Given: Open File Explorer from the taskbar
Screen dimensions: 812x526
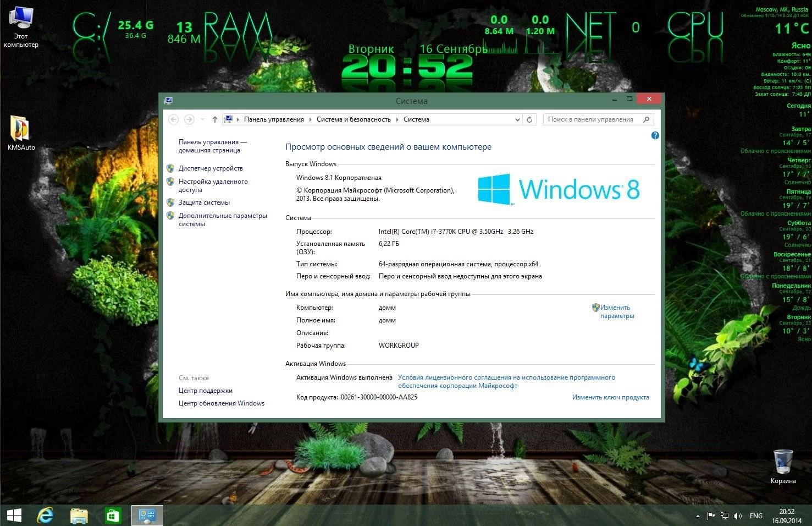Looking at the screenshot, I should coord(79,516).
